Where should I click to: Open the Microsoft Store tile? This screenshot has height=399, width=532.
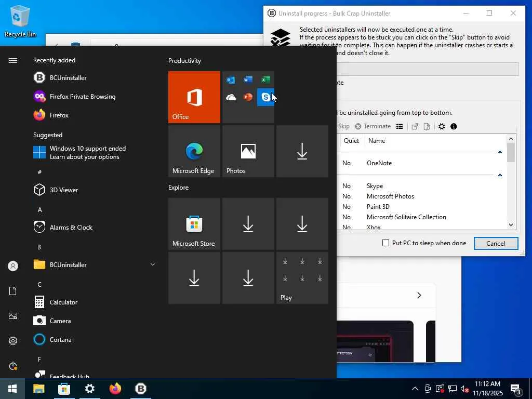tap(194, 224)
